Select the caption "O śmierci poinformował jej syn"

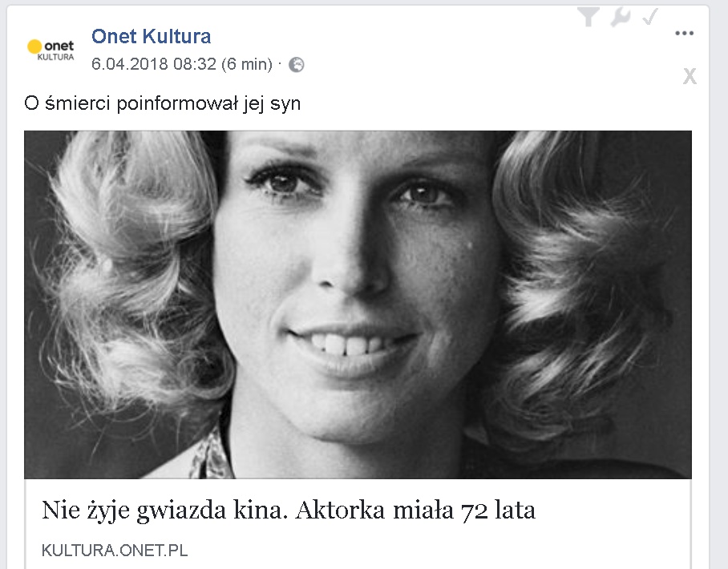click(163, 103)
